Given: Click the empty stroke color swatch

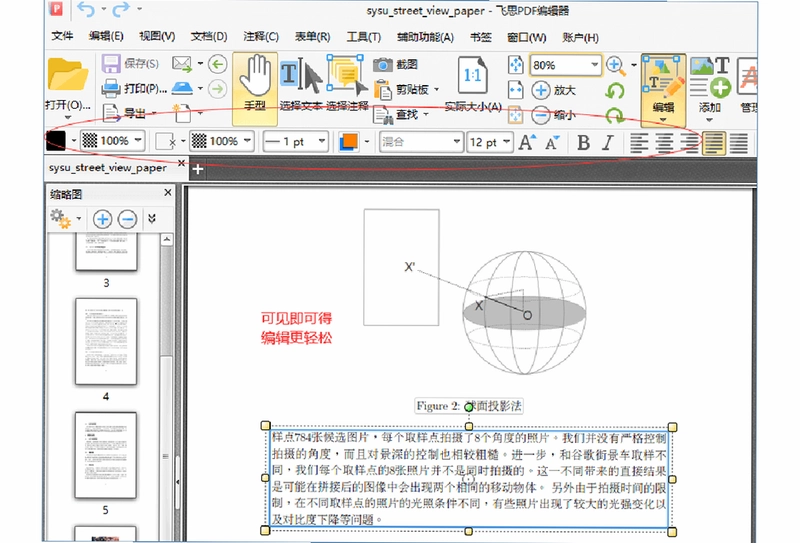Looking at the screenshot, I should [x=165, y=142].
